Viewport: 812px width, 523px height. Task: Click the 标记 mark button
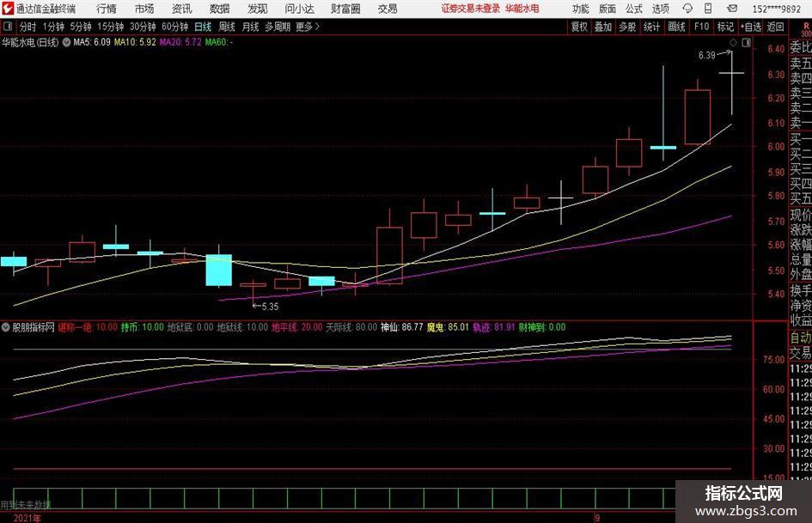click(725, 27)
